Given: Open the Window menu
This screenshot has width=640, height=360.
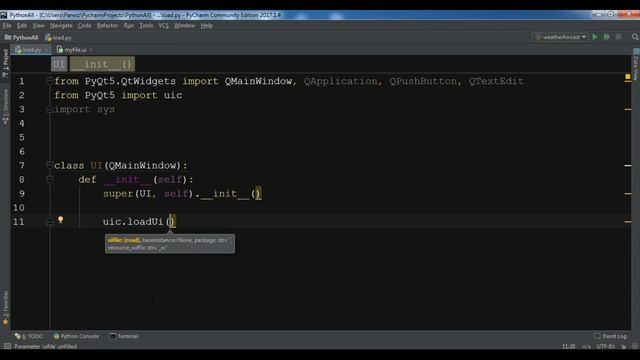Looking at the screenshot, I should (x=184, y=25).
